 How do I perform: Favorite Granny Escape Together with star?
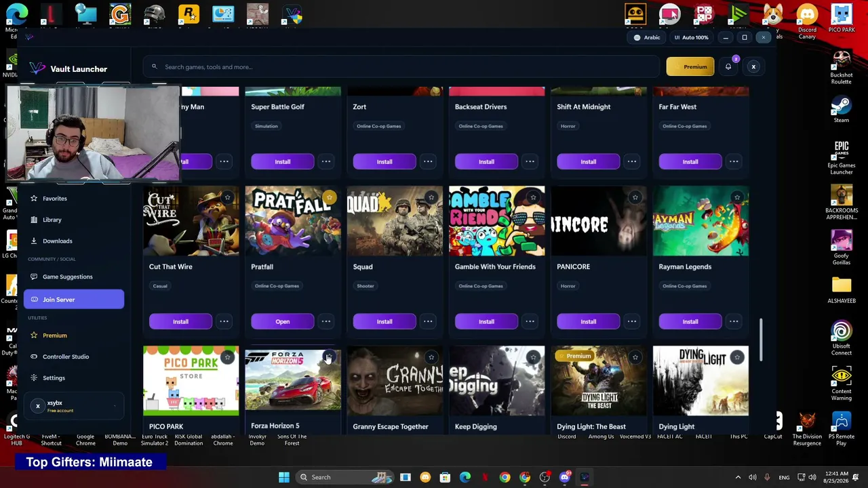[431, 357]
